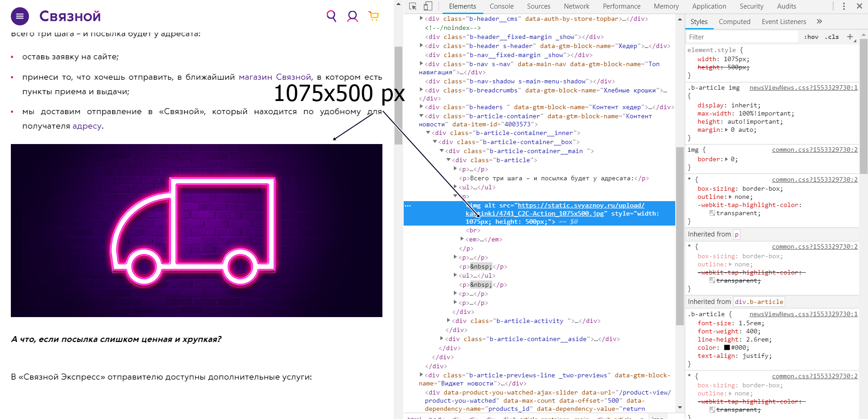
Task: Activate the DevTools inspect element picker
Action: click(x=413, y=6)
